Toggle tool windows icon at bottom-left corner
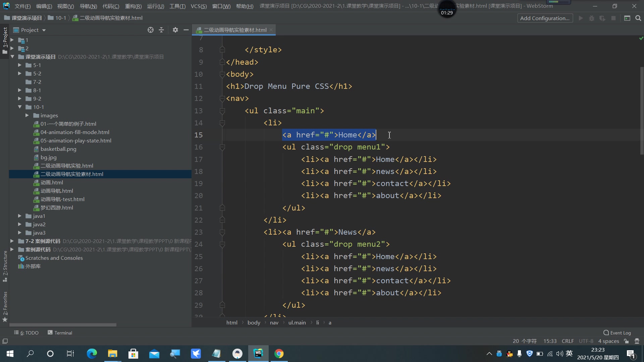644x362 pixels. click(x=5, y=341)
